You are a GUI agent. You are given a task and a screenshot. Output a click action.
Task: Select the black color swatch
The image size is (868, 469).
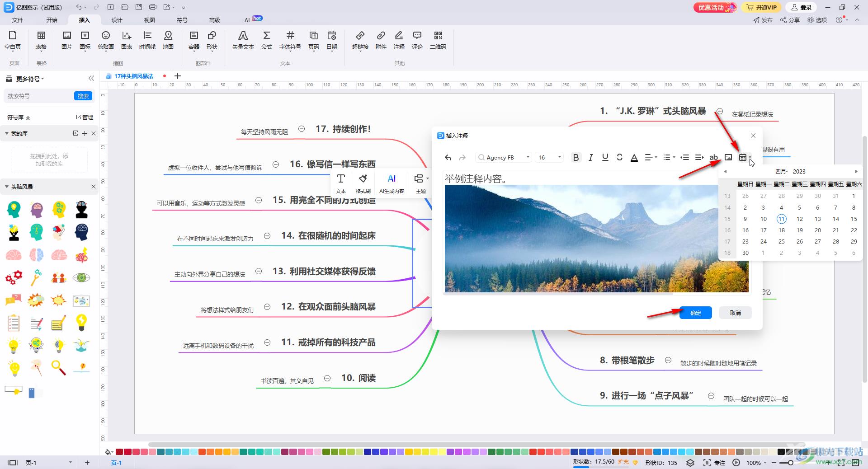(781, 451)
